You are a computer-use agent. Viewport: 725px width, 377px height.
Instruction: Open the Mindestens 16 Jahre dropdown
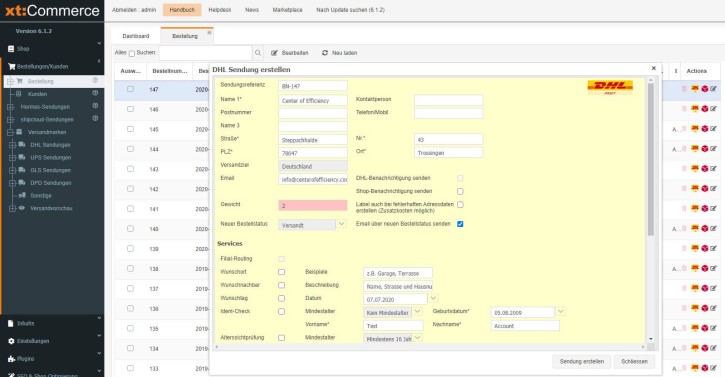[417, 338]
